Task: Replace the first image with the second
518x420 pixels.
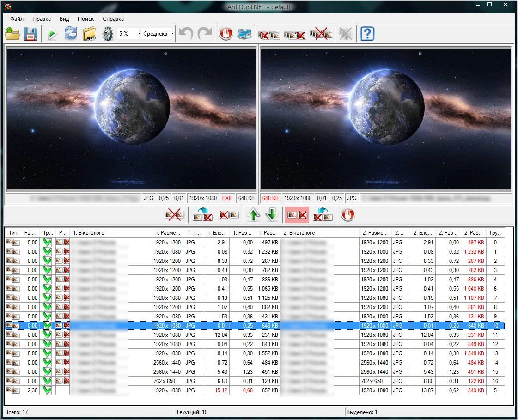Action: coord(323,215)
